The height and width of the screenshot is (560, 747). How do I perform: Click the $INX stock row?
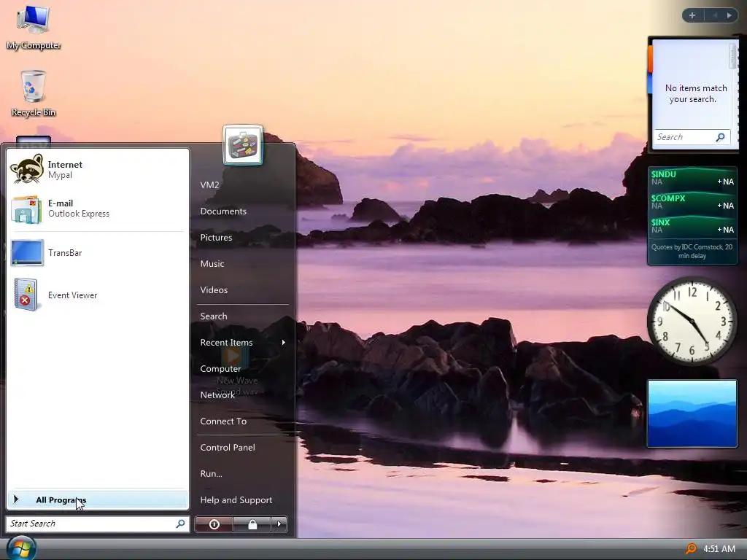coord(692,226)
